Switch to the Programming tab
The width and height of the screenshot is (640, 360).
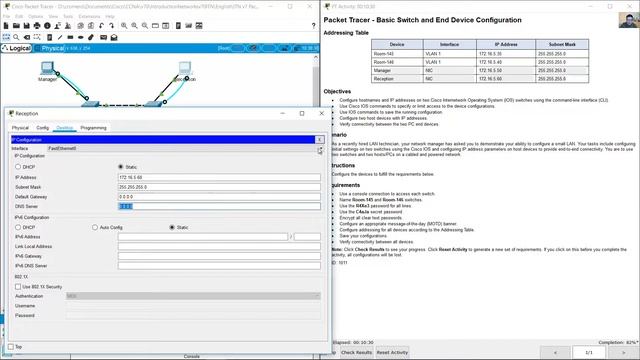pyautogui.click(x=93, y=128)
